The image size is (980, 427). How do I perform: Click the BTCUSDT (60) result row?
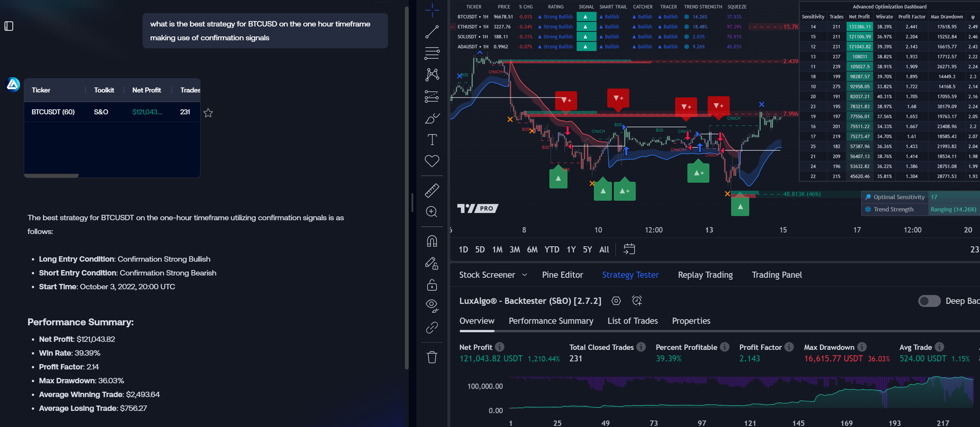click(x=53, y=112)
